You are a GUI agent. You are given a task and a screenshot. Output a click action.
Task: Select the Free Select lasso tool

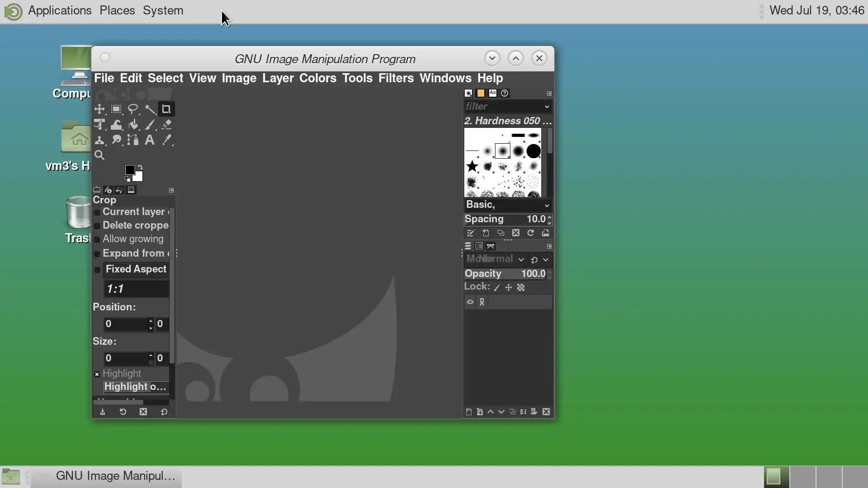coord(133,109)
